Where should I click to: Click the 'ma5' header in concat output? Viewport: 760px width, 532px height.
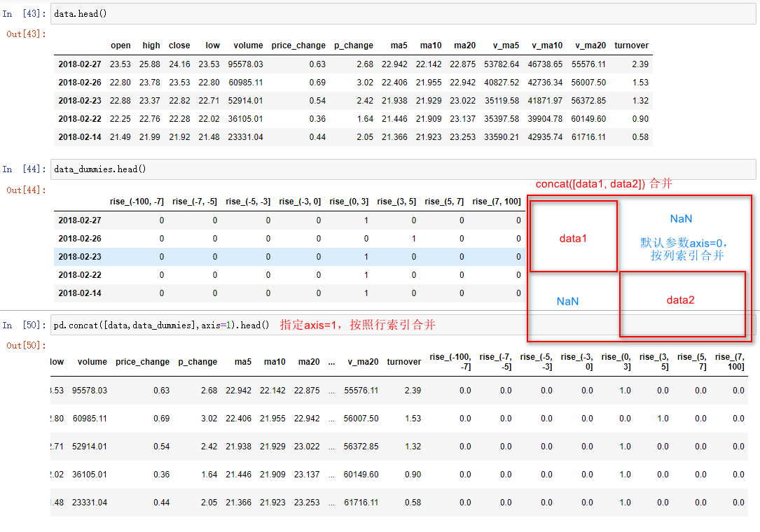coord(243,361)
